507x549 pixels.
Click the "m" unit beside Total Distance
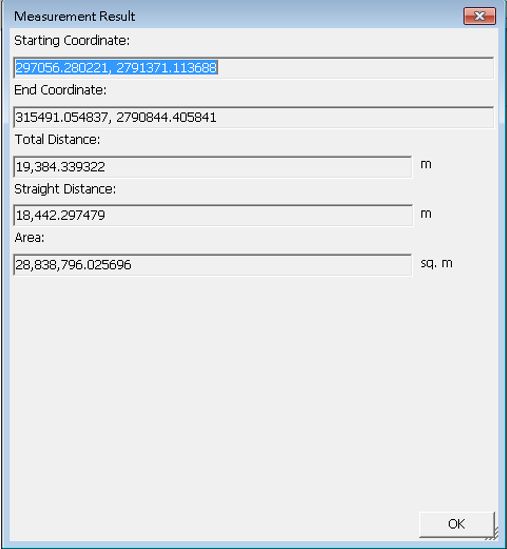click(x=426, y=164)
